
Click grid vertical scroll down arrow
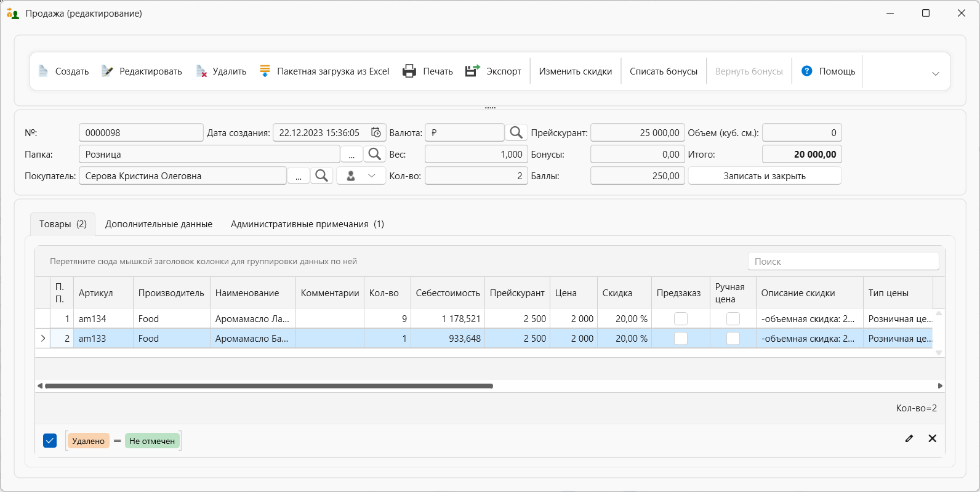939,353
